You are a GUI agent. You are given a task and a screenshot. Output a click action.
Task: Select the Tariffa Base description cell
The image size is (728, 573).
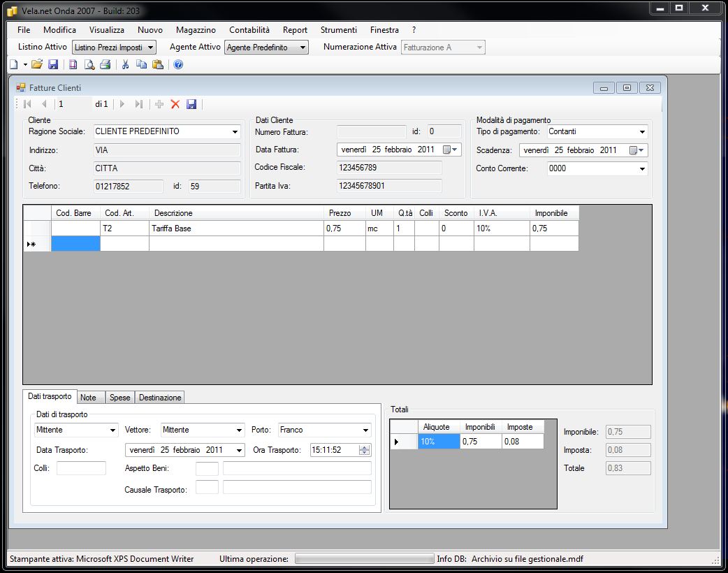coord(236,229)
